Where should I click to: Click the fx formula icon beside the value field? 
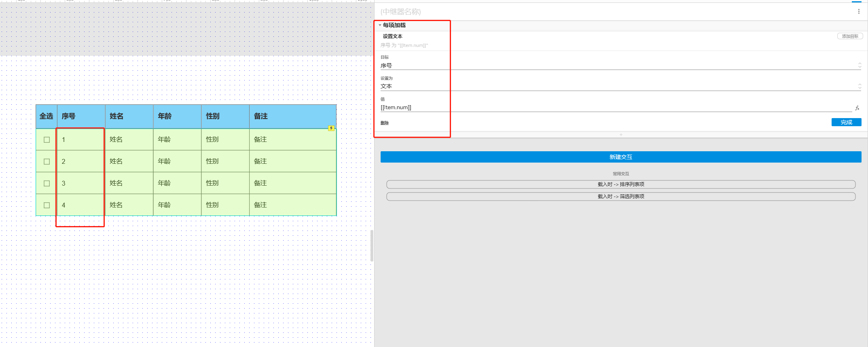(857, 108)
